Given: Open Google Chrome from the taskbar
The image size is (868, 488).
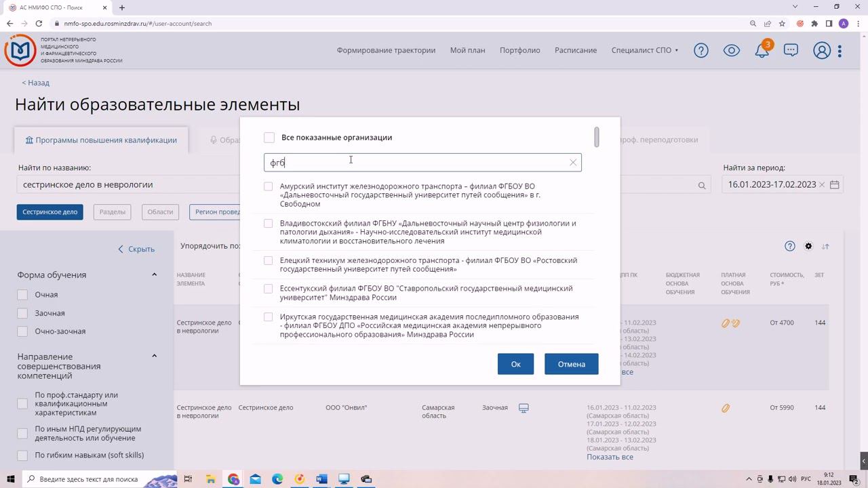Looking at the screenshot, I should (233, 479).
